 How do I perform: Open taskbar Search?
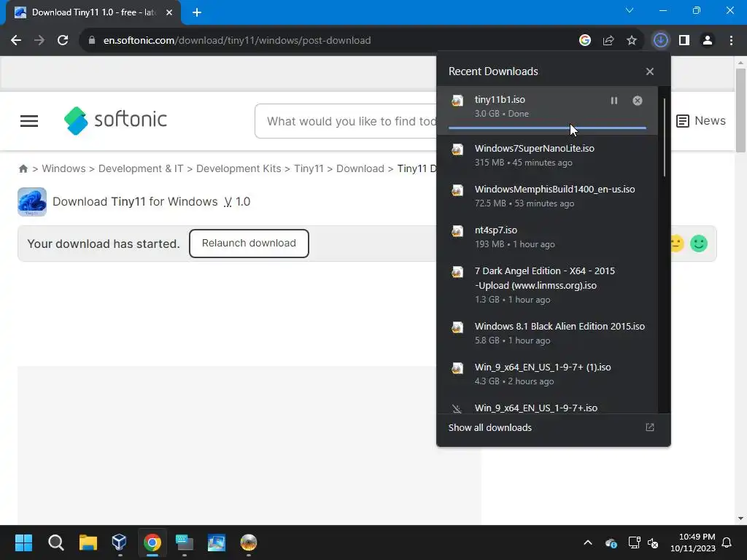pos(55,542)
